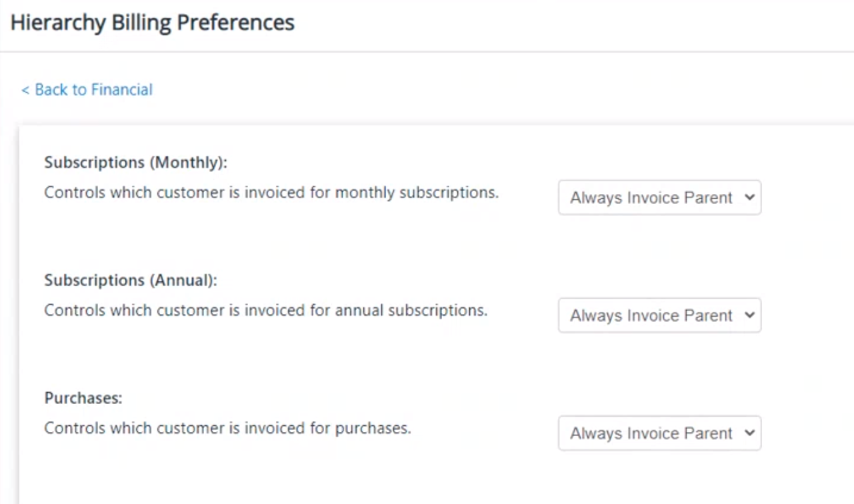Click the Hierarchy Billing Preferences page title
Image resolution: width=854 pixels, height=504 pixels.
pos(153,22)
